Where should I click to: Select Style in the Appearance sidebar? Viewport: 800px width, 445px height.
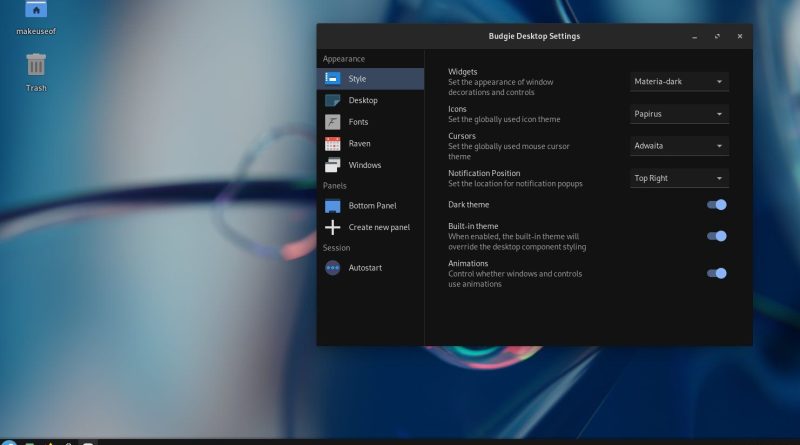tap(370, 79)
